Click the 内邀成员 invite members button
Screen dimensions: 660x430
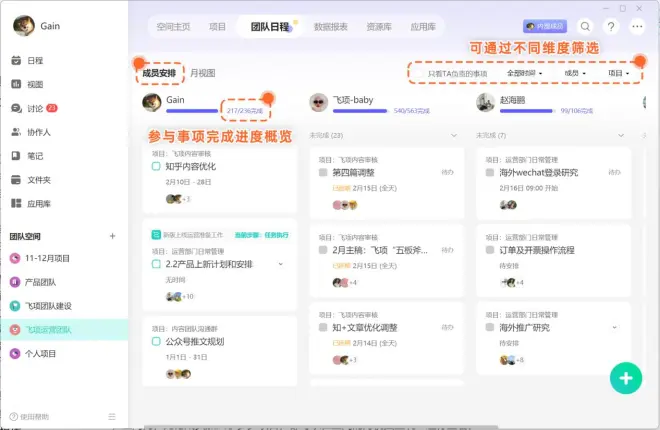point(544,27)
